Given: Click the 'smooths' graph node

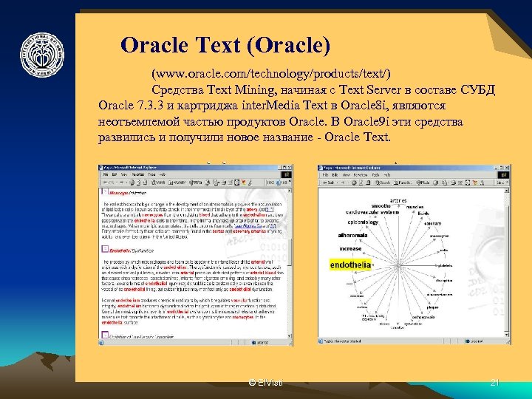Looking at the screenshot, I should (x=381, y=206).
